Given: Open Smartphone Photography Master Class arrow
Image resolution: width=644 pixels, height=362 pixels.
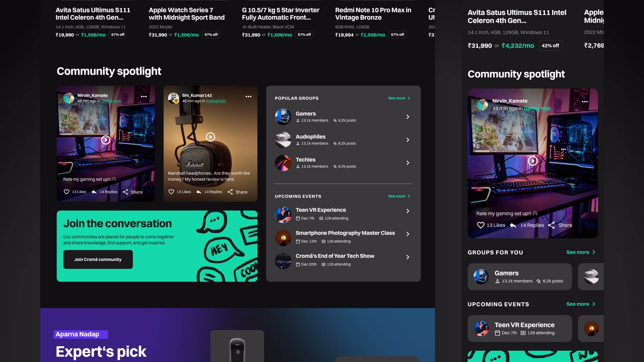Looking at the screenshot, I should tap(408, 234).
